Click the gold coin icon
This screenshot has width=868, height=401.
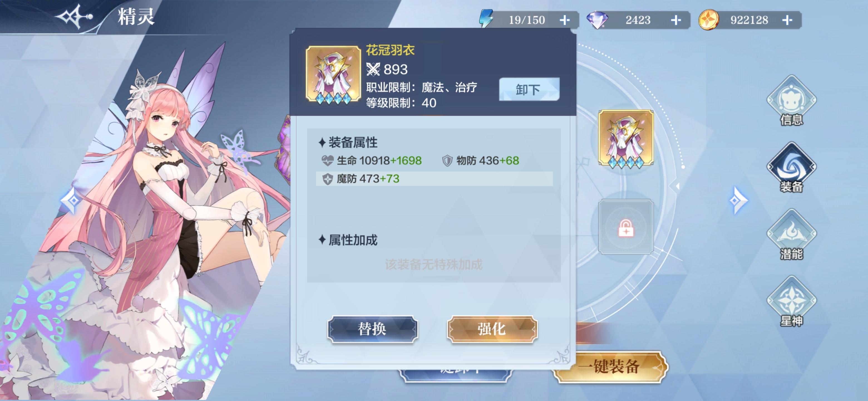click(708, 20)
